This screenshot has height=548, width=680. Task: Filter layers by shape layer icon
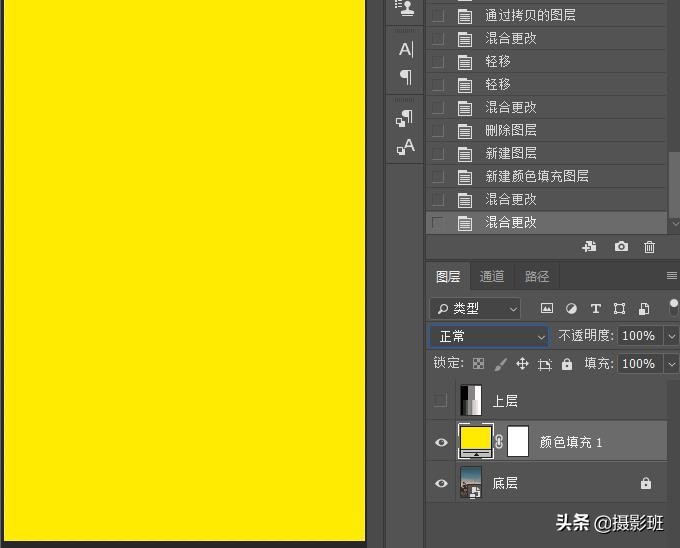tap(619, 308)
